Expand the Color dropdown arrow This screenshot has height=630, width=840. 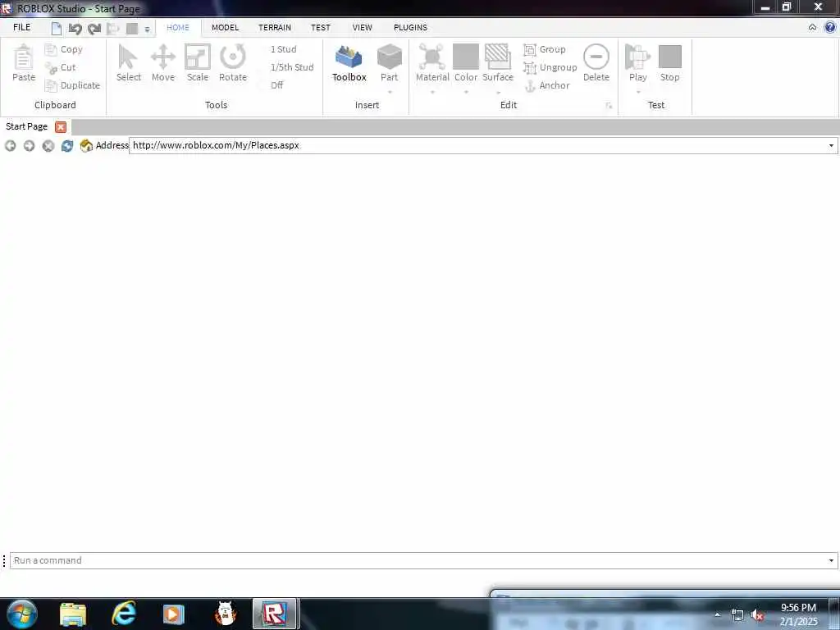466,92
